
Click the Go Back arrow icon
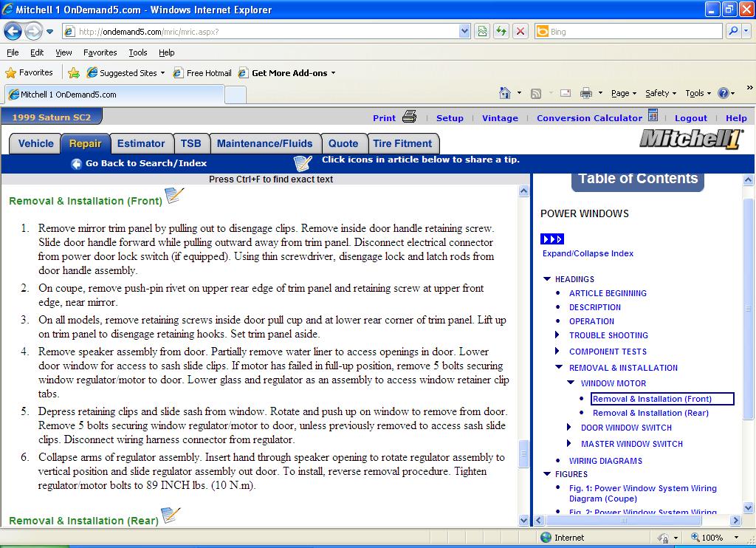pos(76,164)
